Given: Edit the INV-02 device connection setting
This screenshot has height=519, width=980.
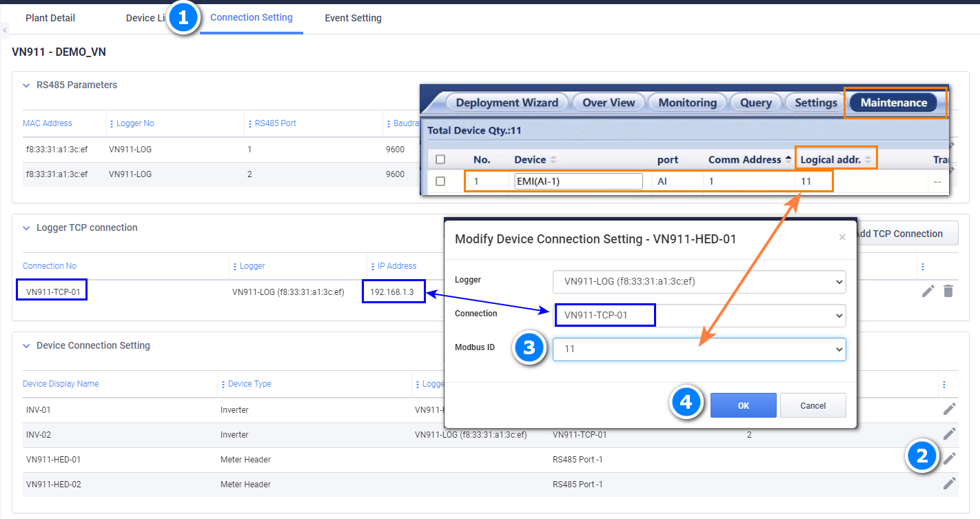Looking at the screenshot, I should (x=949, y=434).
